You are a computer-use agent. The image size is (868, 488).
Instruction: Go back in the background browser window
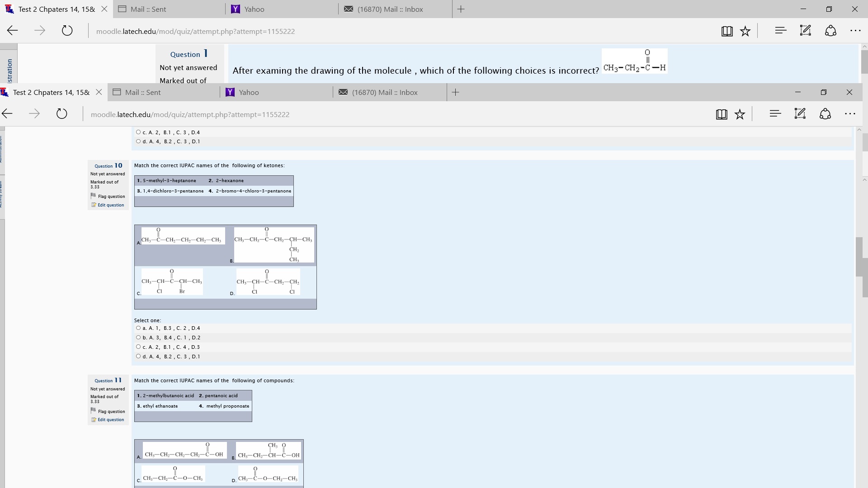click(13, 31)
